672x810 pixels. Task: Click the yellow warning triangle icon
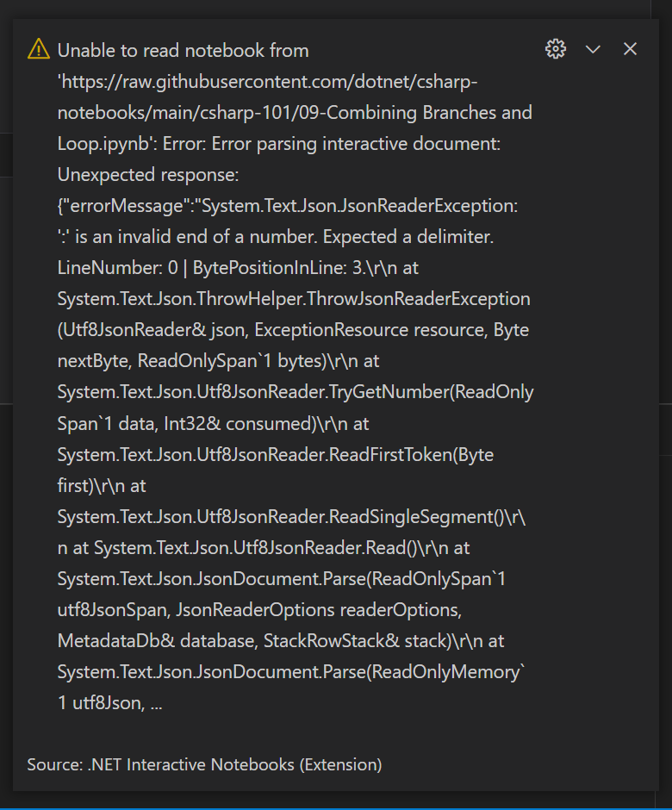click(x=39, y=49)
